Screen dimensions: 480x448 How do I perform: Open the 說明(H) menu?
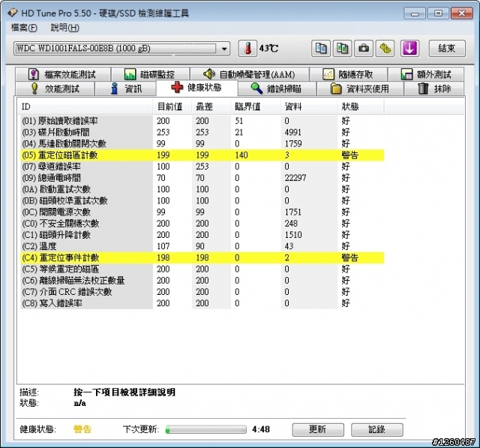coord(64,28)
